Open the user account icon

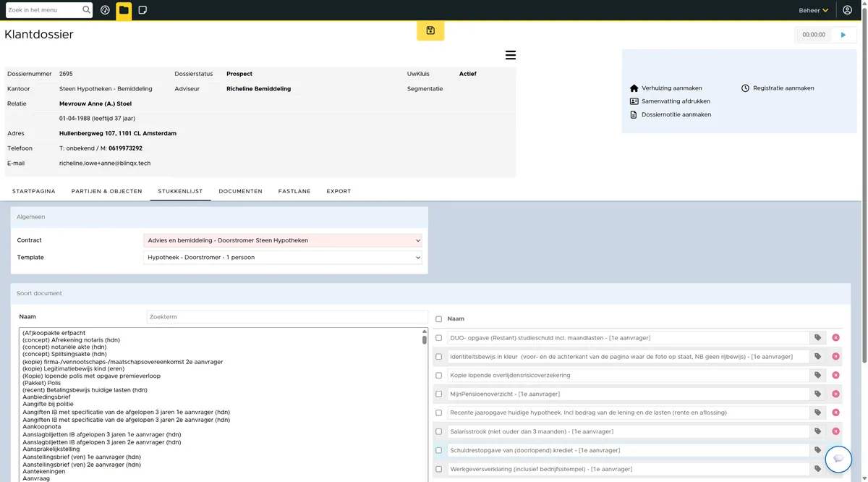coord(847,10)
